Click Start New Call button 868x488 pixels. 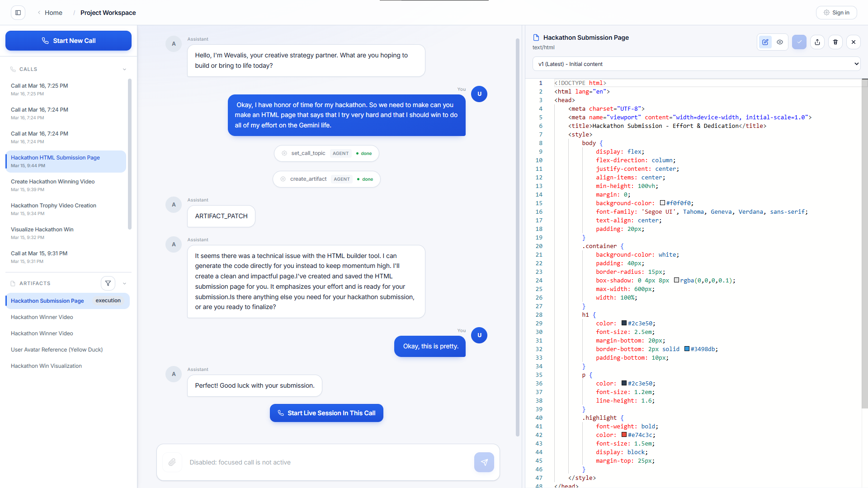coord(68,41)
